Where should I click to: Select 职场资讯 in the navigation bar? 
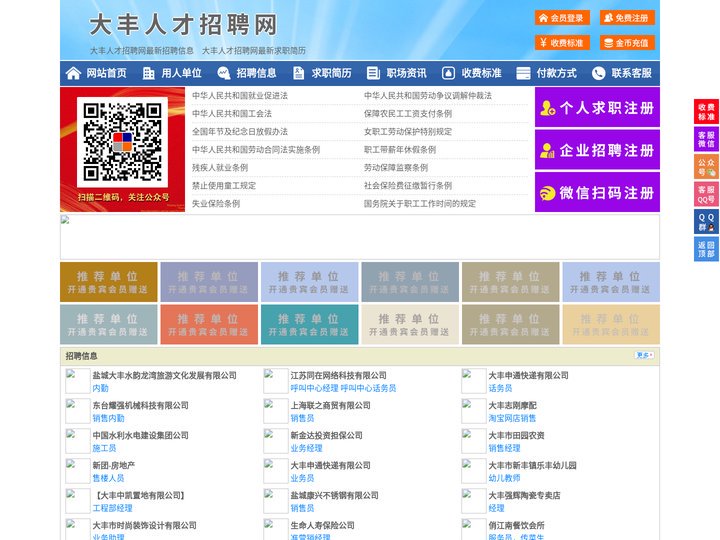click(x=406, y=73)
